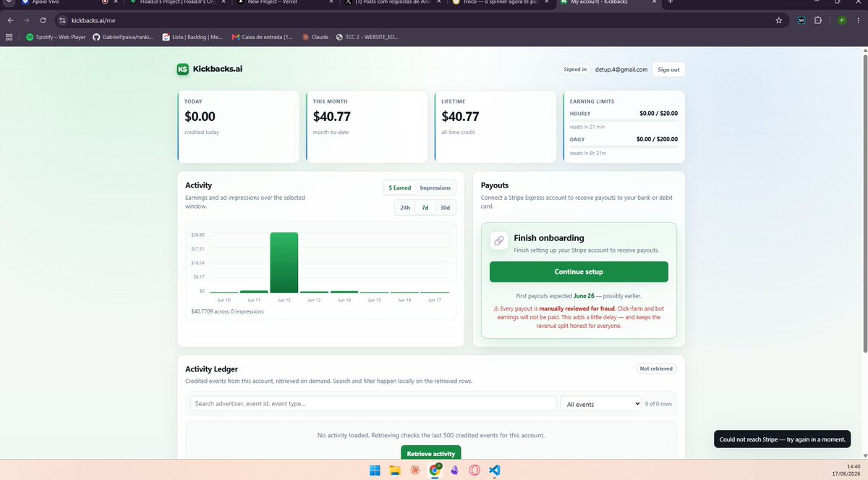This screenshot has height=480, width=868.
Task: Select the 30d activity window
Action: pos(445,208)
